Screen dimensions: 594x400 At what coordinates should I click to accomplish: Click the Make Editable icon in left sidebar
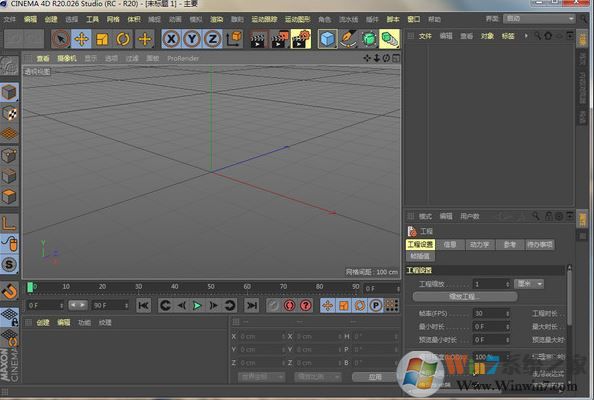click(9, 66)
